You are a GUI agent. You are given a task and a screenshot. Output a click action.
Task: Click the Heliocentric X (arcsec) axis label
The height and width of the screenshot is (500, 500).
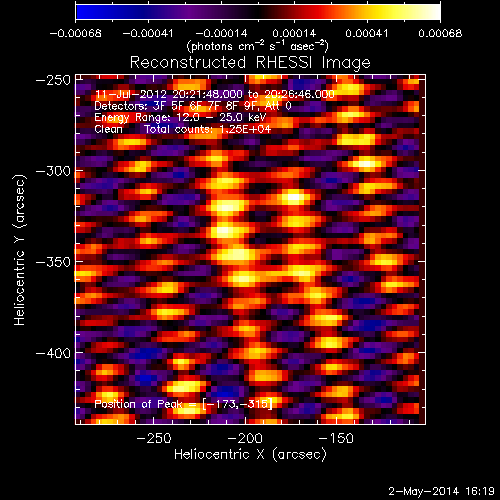coord(250,455)
